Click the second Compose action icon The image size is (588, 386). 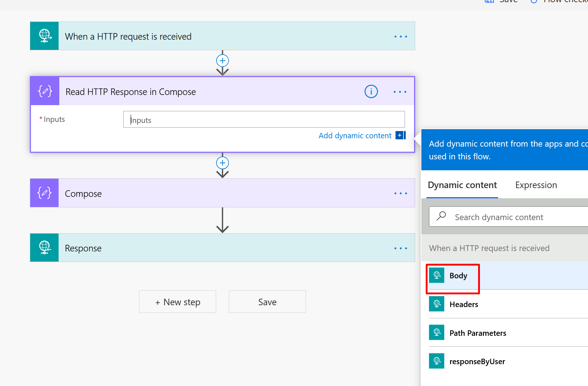click(x=44, y=193)
